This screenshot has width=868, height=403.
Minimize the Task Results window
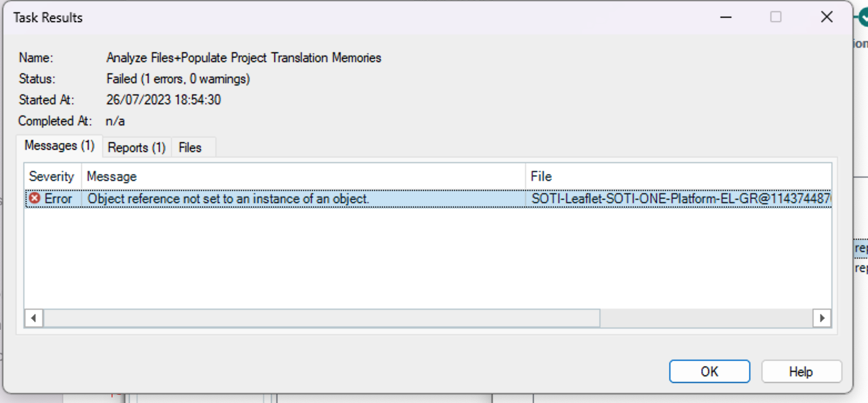725,17
